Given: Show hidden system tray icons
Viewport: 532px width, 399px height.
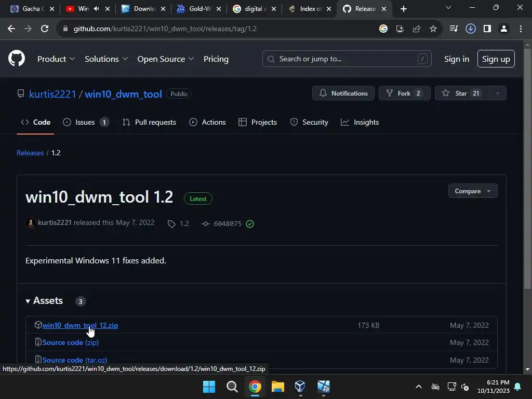Looking at the screenshot, I should pyautogui.click(x=419, y=387).
